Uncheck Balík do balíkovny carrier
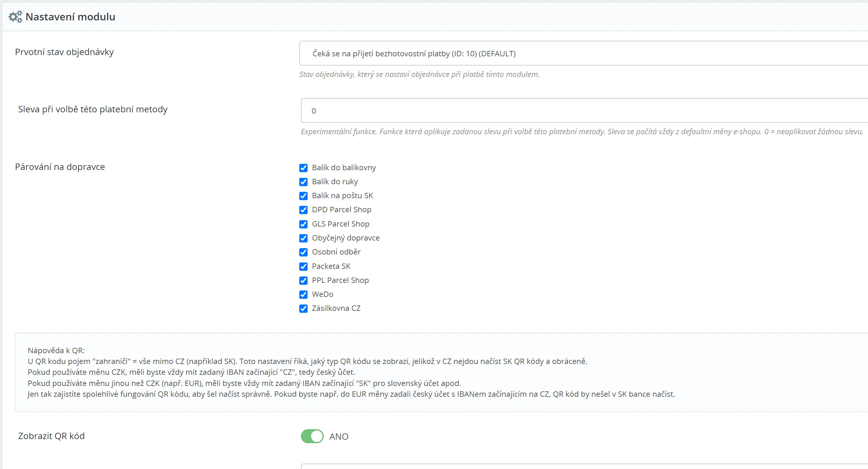 pyautogui.click(x=303, y=168)
